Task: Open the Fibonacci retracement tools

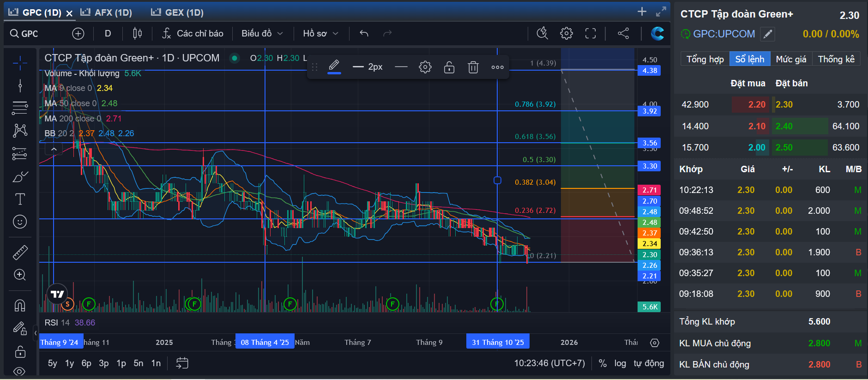Action: pyautogui.click(x=20, y=108)
